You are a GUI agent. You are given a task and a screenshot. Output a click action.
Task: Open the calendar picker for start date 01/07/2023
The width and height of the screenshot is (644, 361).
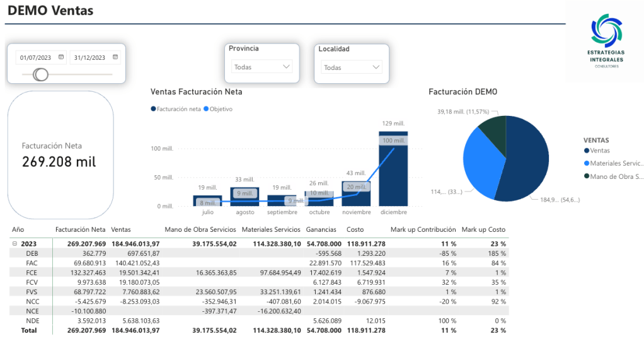(61, 57)
